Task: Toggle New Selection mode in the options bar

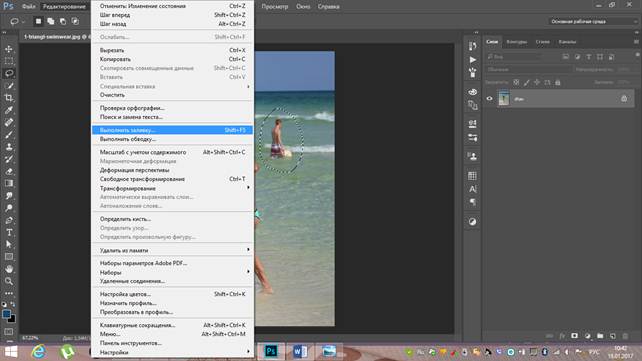Action: [x=38, y=21]
